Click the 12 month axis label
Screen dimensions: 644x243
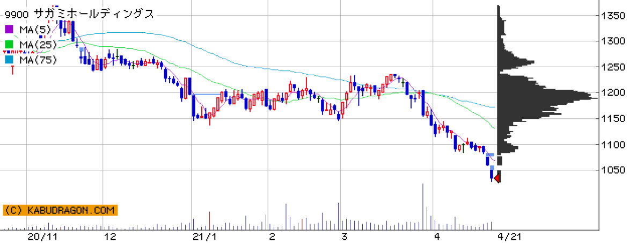(111, 237)
